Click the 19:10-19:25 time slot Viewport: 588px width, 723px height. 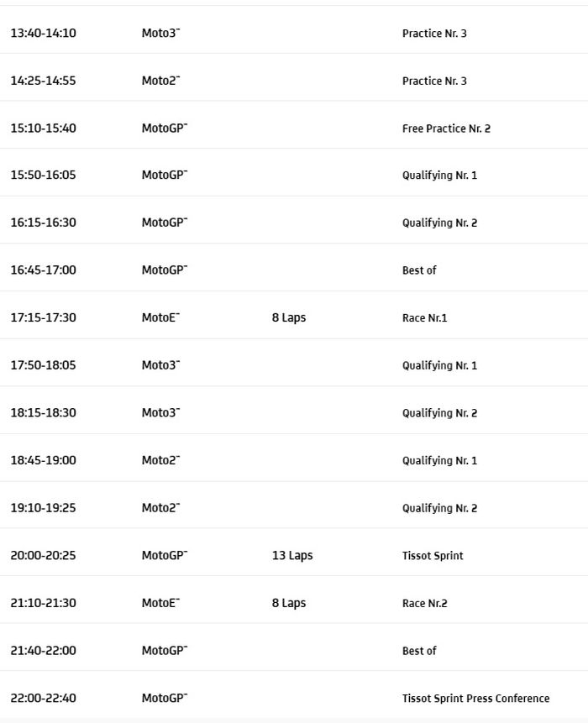click(x=43, y=508)
